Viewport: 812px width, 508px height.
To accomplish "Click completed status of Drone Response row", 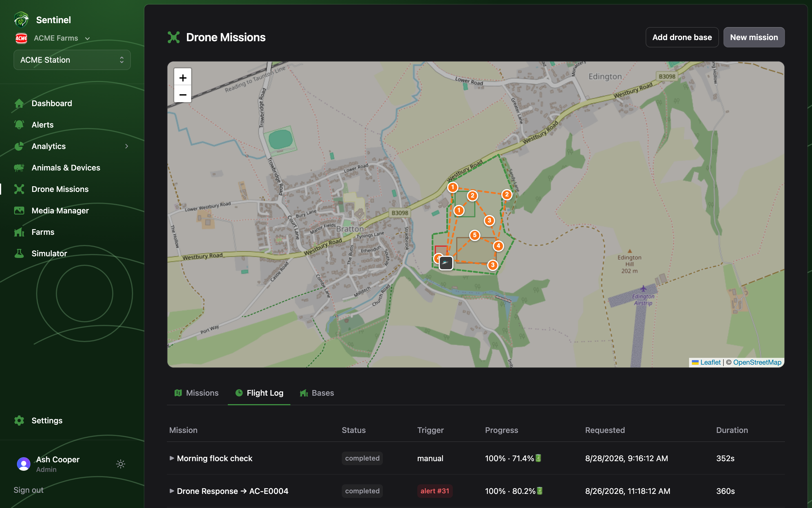I will 362,491.
